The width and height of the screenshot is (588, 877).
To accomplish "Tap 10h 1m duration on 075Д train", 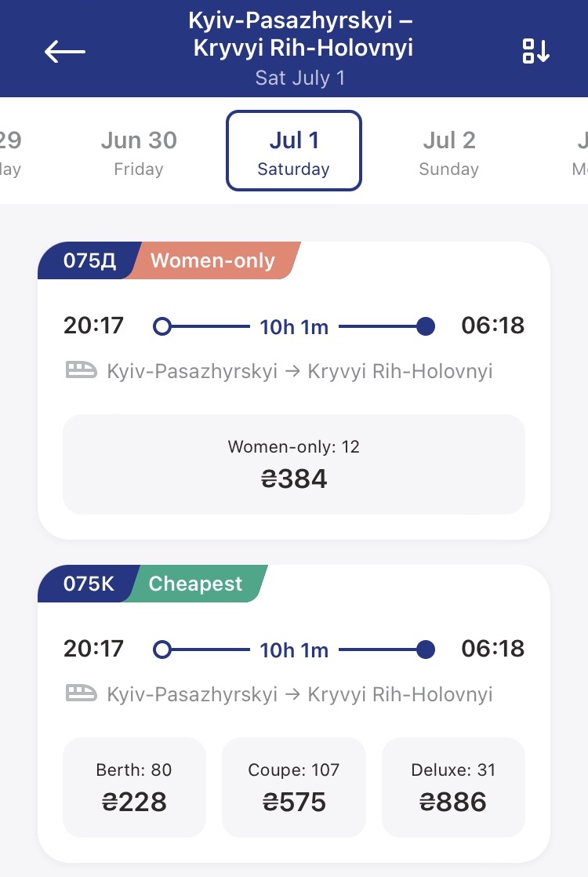I will [x=294, y=326].
